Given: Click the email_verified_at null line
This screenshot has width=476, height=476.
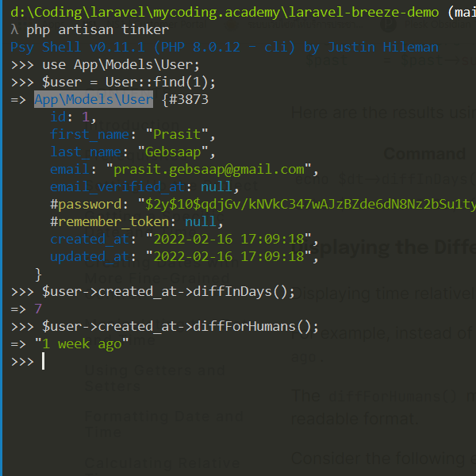Looking at the screenshot, I should [145, 186].
